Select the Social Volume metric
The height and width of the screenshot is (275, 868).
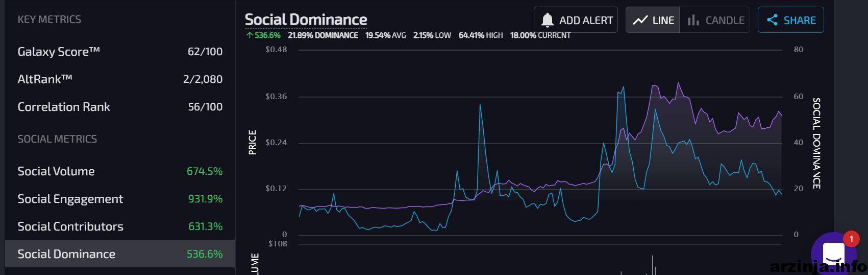(x=120, y=171)
